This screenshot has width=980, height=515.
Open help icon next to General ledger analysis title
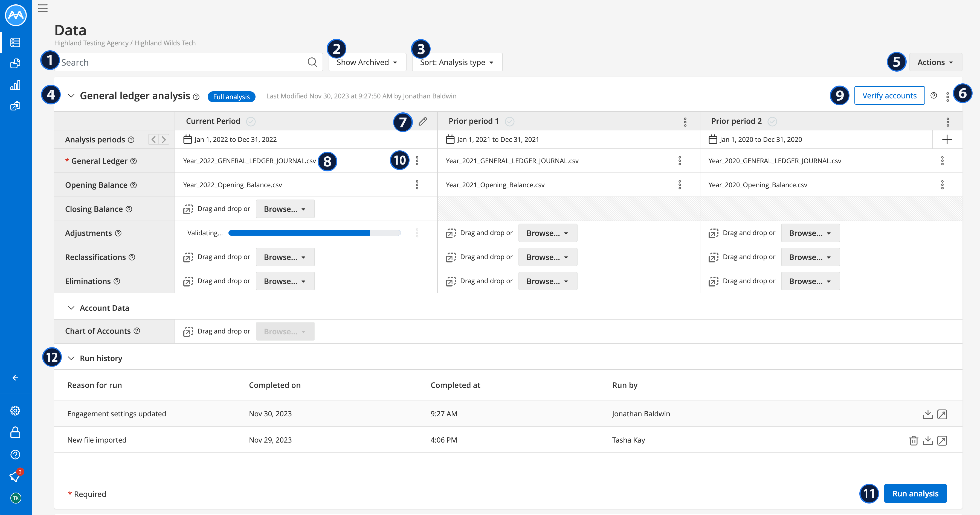click(196, 96)
